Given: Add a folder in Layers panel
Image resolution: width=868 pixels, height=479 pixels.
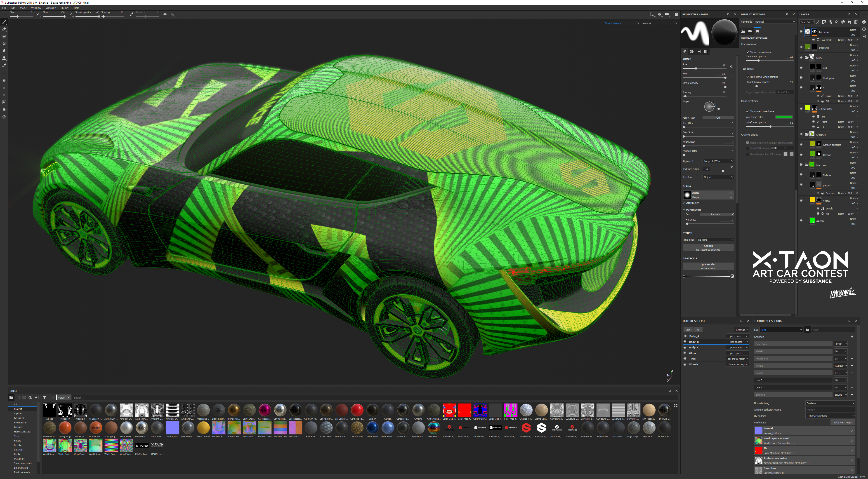Looking at the screenshot, I should [849, 22].
